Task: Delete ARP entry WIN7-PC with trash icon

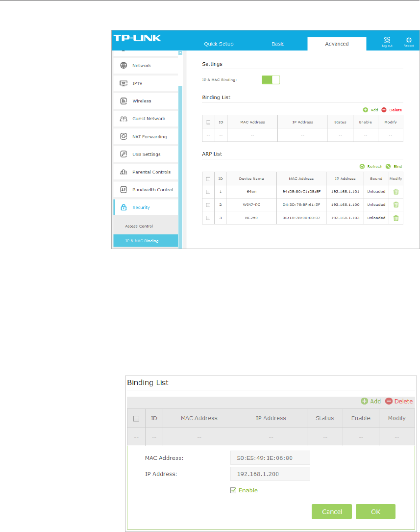Action: [x=396, y=204]
